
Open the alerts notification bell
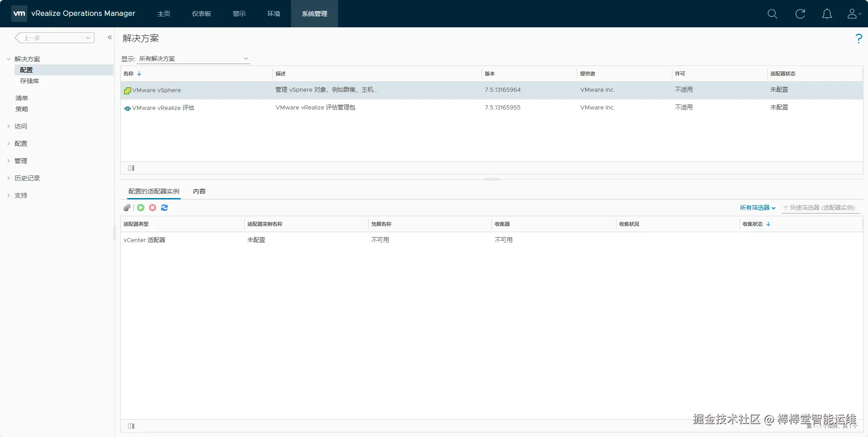pos(827,14)
